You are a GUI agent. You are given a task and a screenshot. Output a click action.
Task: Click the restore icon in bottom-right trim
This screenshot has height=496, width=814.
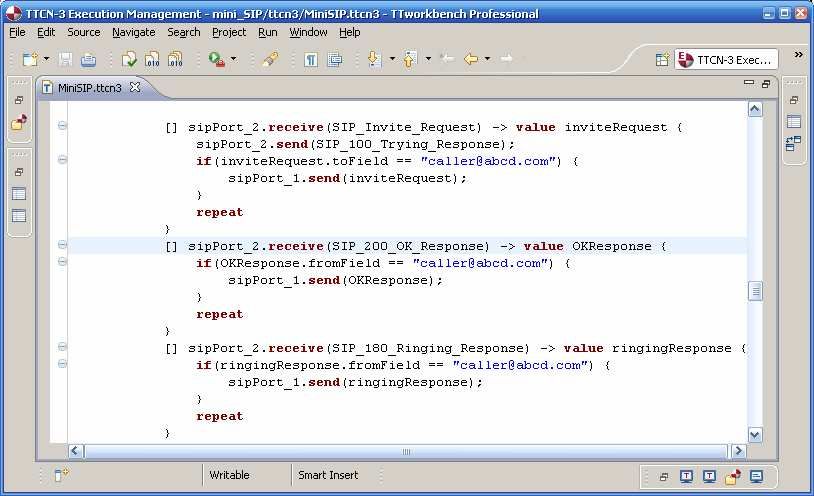[663, 477]
